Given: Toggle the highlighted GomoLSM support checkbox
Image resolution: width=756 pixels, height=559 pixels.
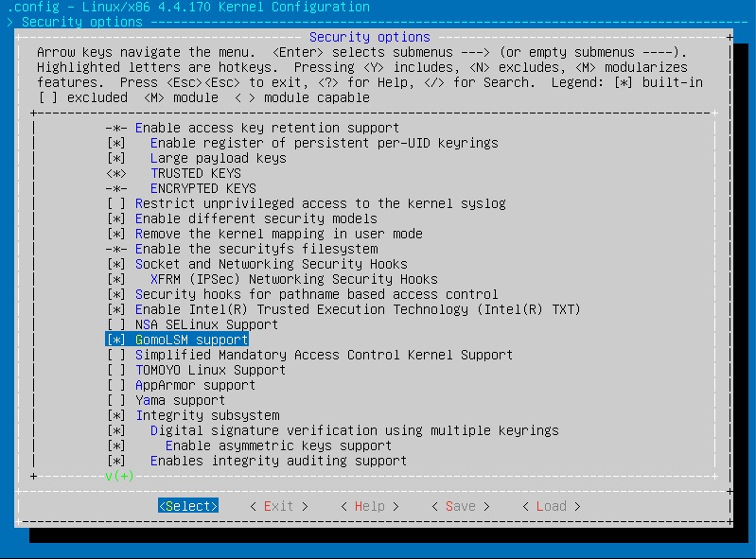Looking at the screenshot, I should [115, 340].
